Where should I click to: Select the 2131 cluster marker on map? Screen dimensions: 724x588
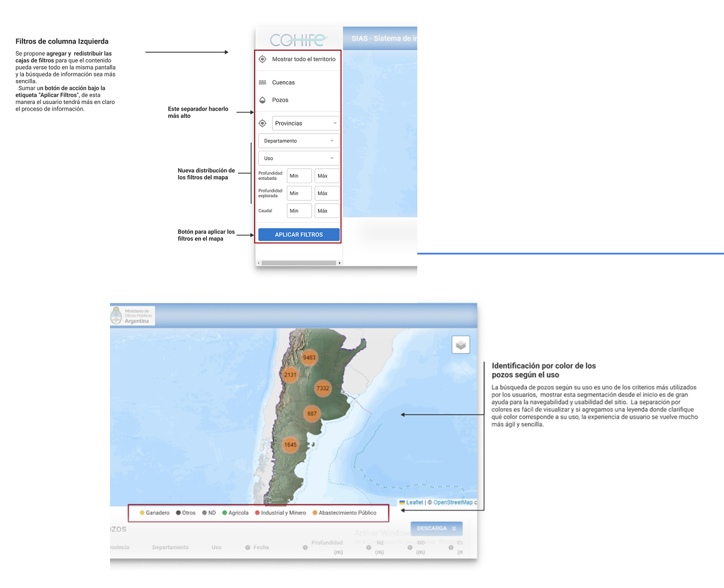[290, 375]
